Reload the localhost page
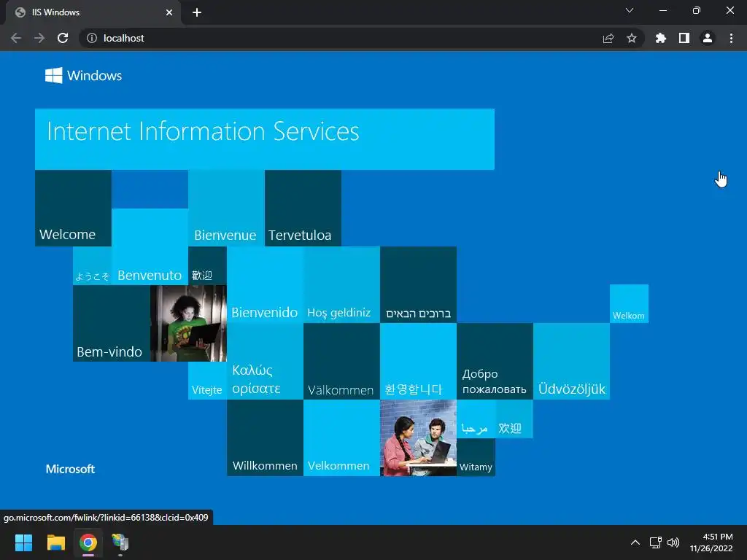The width and height of the screenshot is (747, 560). click(63, 38)
